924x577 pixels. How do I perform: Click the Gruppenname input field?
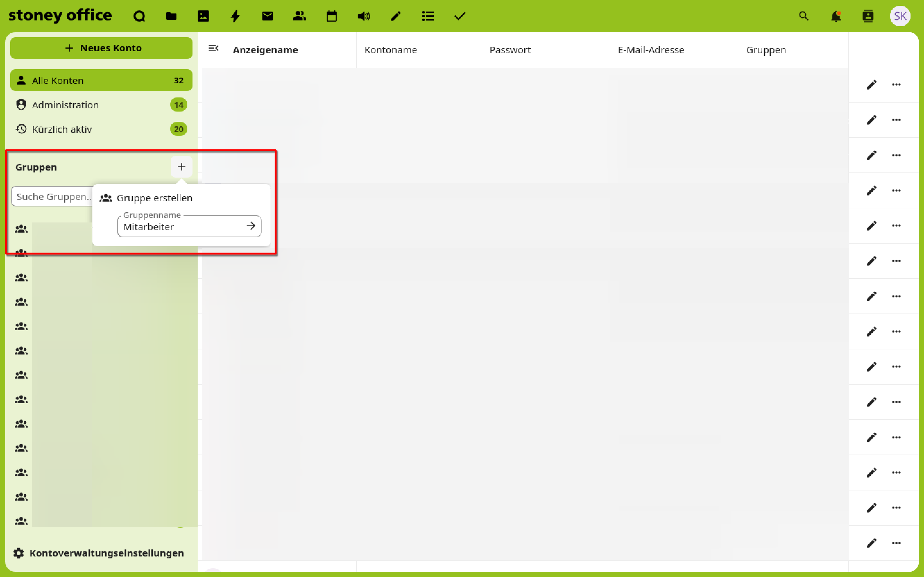[181, 227]
